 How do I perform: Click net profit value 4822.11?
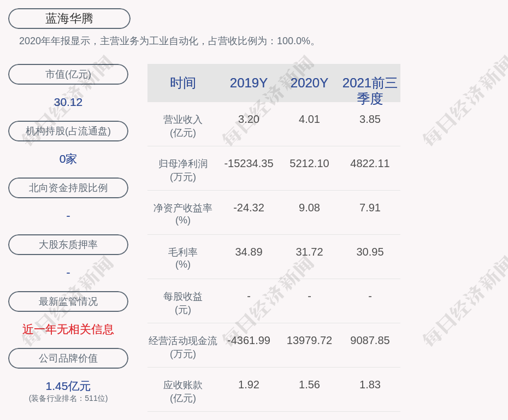pyautogui.click(x=370, y=163)
